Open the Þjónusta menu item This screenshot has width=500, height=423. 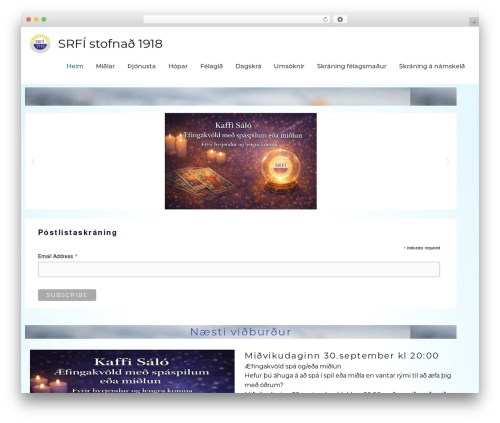tap(141, 66)
